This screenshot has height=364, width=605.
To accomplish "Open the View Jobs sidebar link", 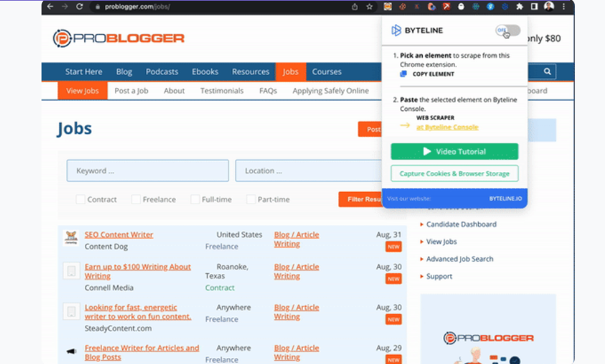I will point(442,242).
